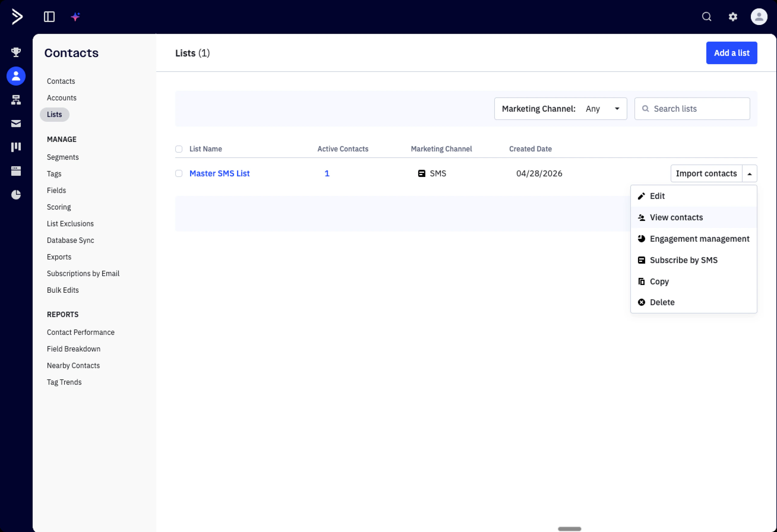Viewport: 777px width, 532px height.
Task: Toggle the sidebar panel icon
Action: 49,17
